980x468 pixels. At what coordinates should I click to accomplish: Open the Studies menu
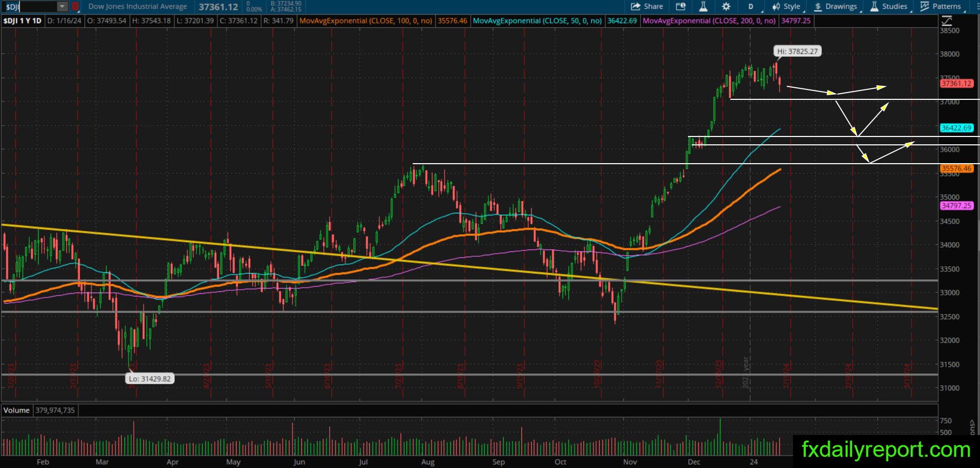(890, 6)
